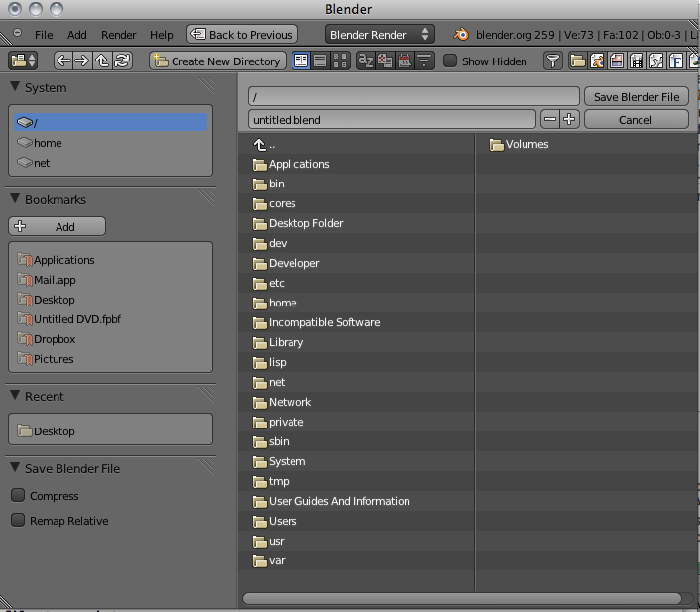The width and height of the screenshot is (700, 612).
Task: Open the Users folder
Action: click(356, 522)
